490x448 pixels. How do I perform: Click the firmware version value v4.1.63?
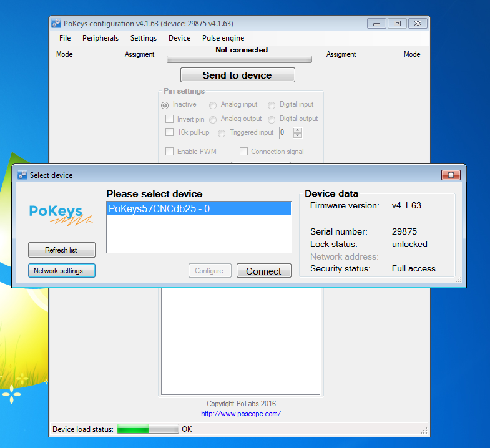[x=406, y=205]
